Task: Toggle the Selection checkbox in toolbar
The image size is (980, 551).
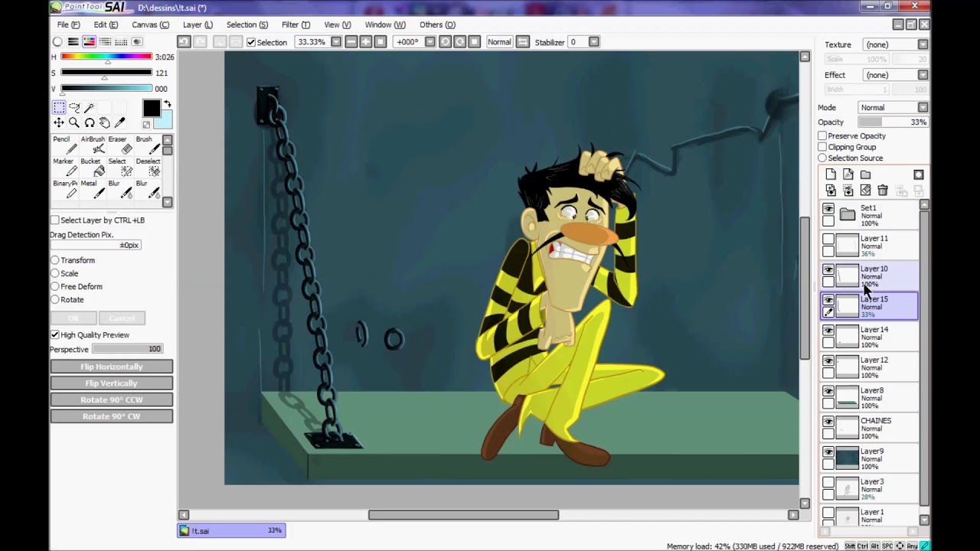Action: point(251,42)
